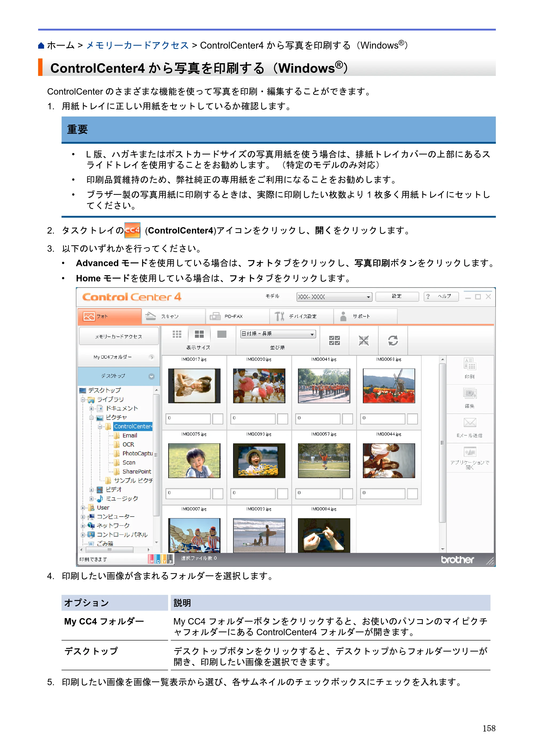
Task: Select the OCR folder in the tree
Action: [128, 444]
